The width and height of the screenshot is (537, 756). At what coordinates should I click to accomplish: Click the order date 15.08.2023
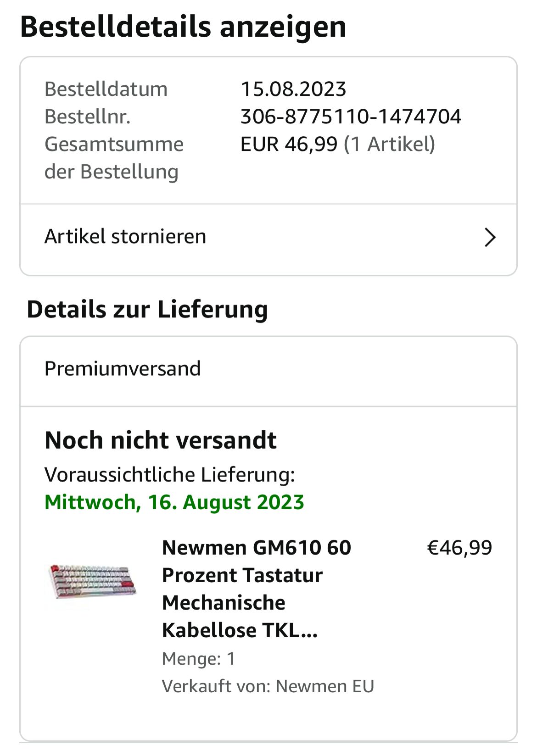tap(293, 89)
